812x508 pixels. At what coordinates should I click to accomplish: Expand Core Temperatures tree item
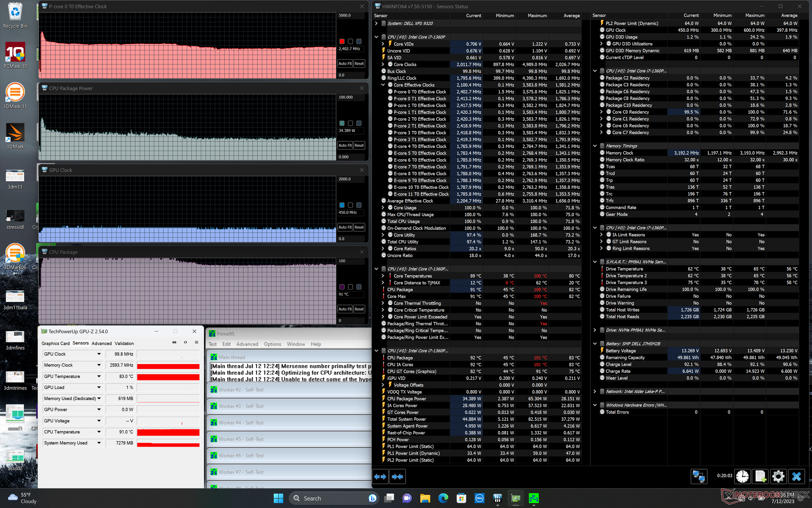click(x=383, y=276)
